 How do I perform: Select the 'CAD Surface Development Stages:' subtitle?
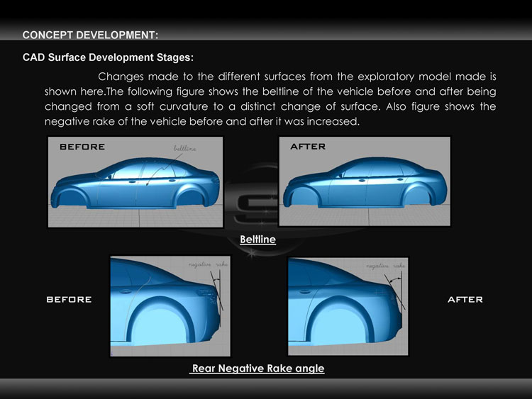click(108, 57)
